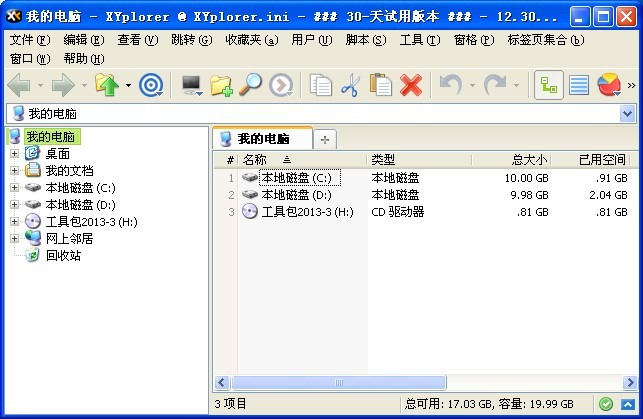Click horizontal scrollbar right arrow

(629, 383)
